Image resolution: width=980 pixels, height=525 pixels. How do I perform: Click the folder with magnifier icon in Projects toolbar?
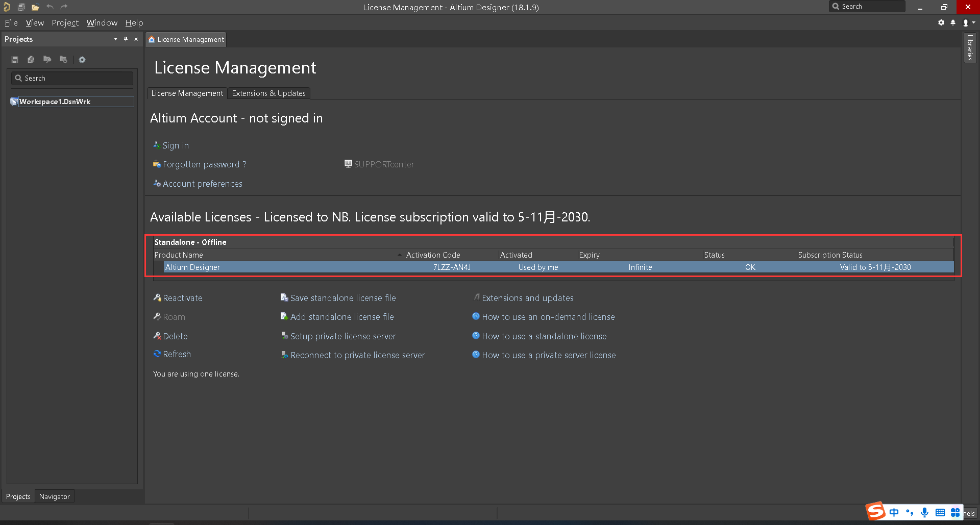(x=47, y=60)
